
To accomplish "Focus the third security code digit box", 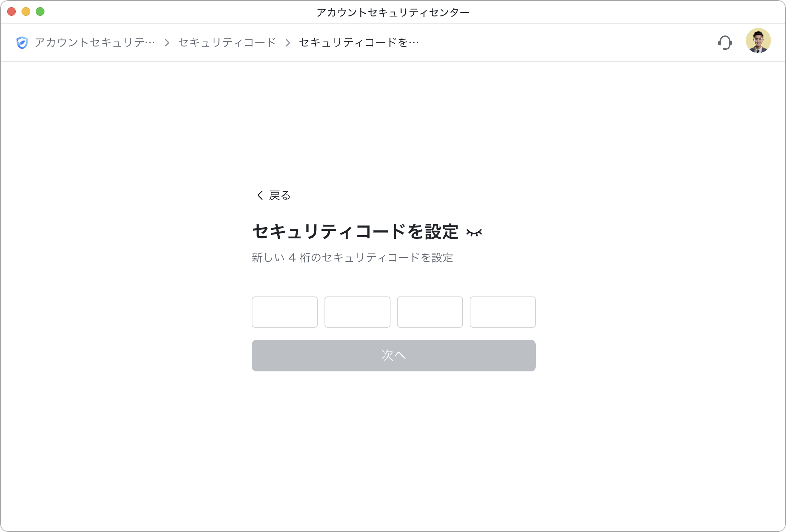I will click(x=430, y=312).
